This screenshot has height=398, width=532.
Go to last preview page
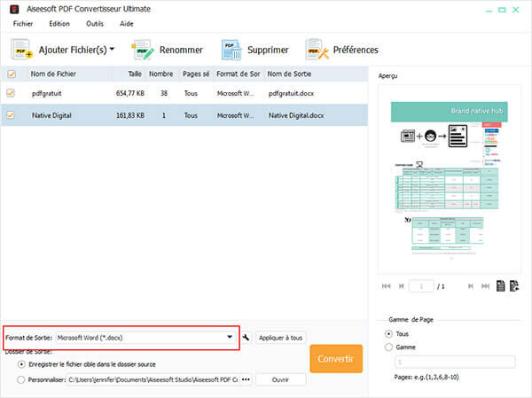(483, 286)
